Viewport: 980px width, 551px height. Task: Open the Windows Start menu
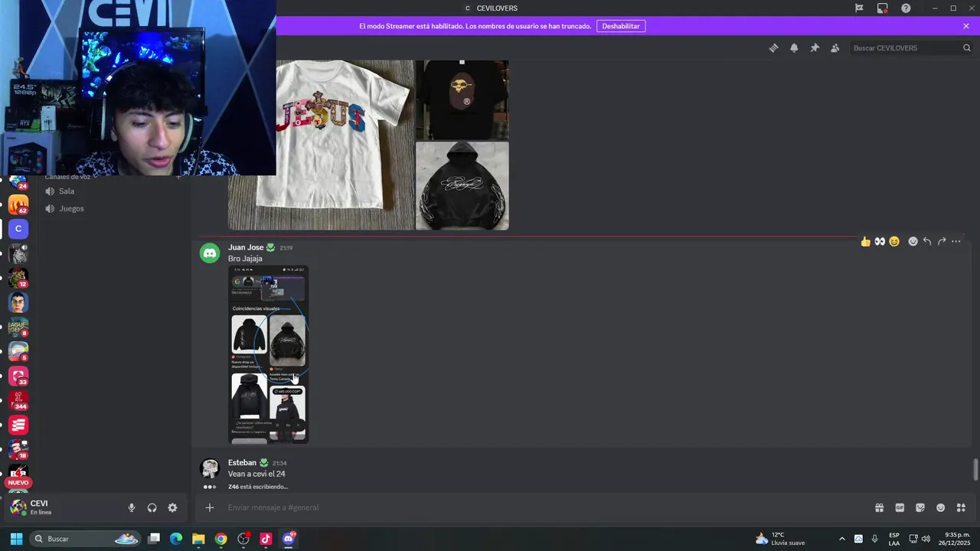(x=16, y=539)
